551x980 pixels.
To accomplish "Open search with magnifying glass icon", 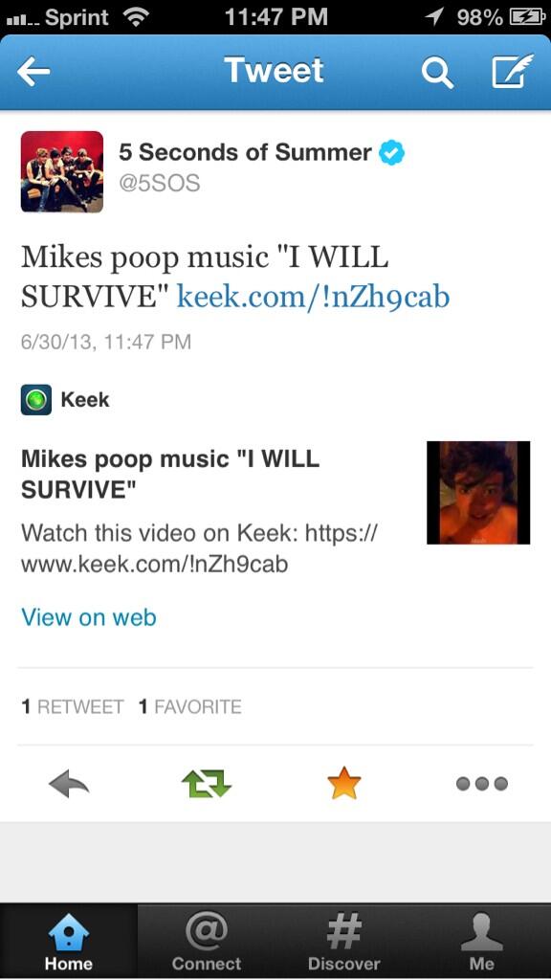I will coord(436,73).
